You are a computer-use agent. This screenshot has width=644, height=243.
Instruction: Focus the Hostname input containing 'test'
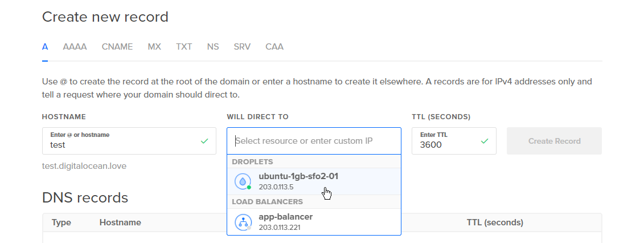pyautogui.click(x=120, y=145)
